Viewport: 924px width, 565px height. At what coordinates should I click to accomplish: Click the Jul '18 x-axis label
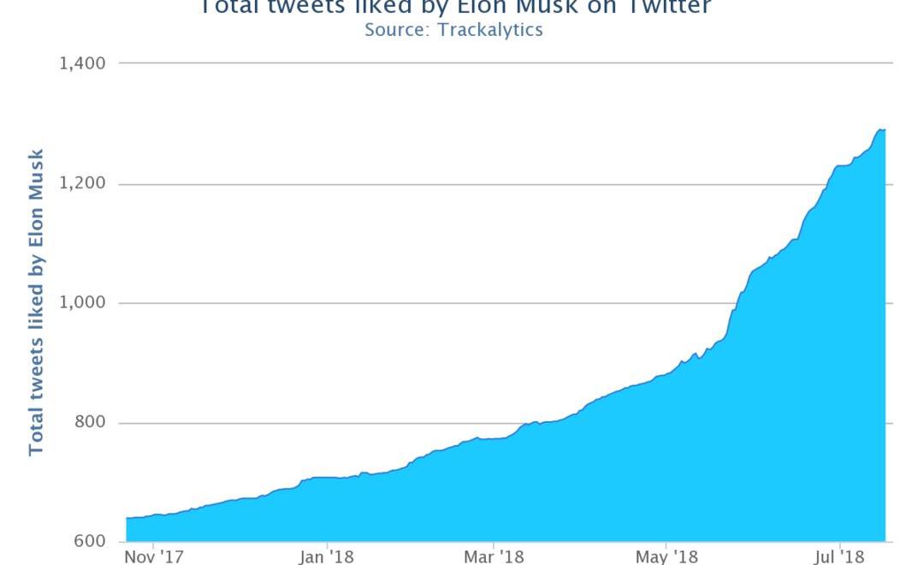pyautogui.click(x=839, y=557)
